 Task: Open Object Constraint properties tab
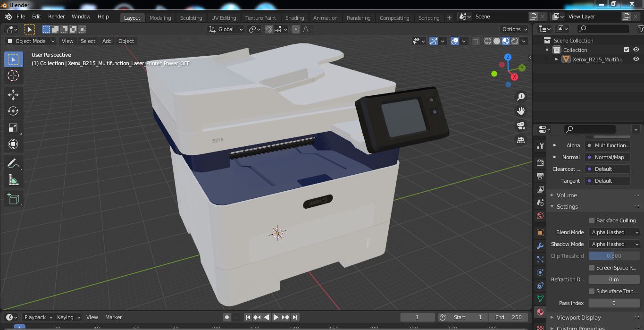(540, 286)
